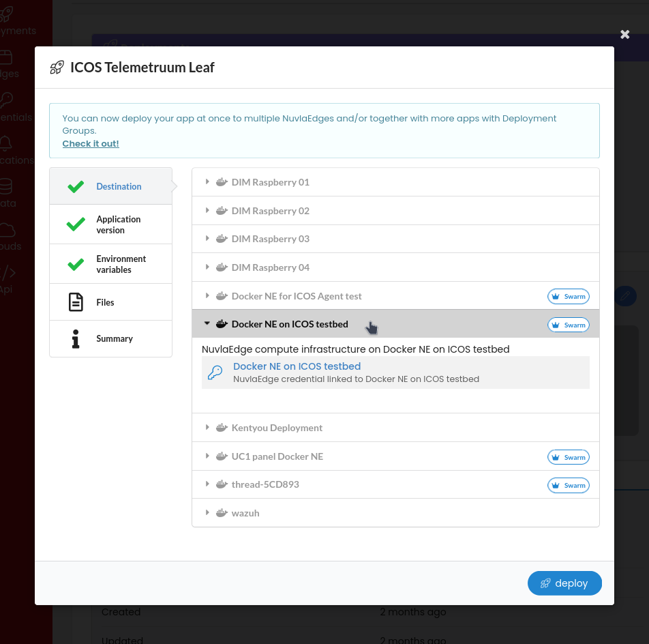Click the Files document icon
649x644 pixels.
[76, 302]
